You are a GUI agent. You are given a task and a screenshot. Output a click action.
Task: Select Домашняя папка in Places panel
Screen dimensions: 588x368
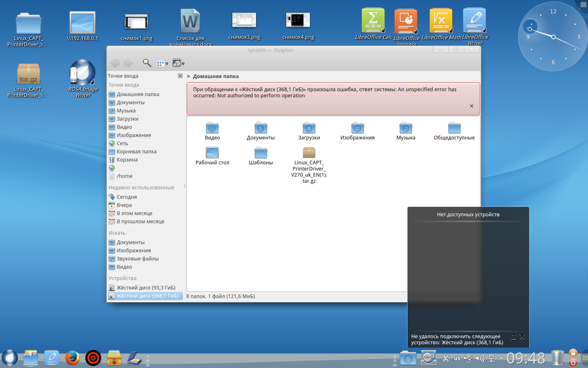pos(145,94)
